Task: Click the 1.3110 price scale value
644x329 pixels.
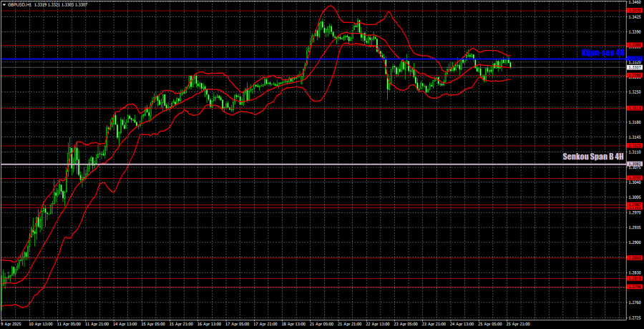Action: [x=635, y=152]
